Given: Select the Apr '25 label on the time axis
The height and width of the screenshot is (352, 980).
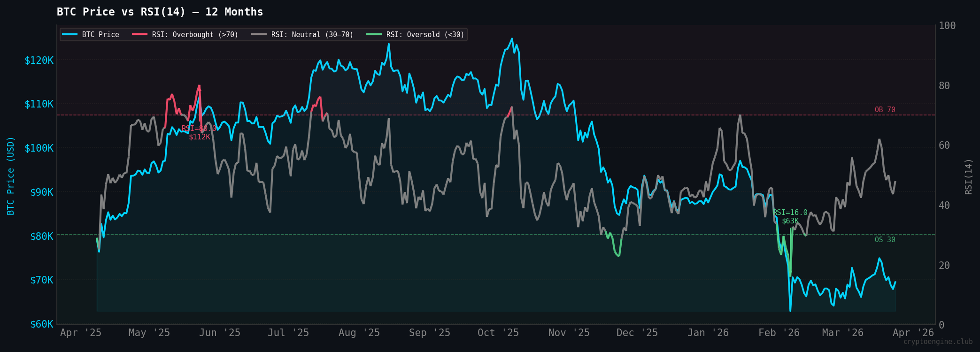Looking at the screenshot, I should (81, 333).
